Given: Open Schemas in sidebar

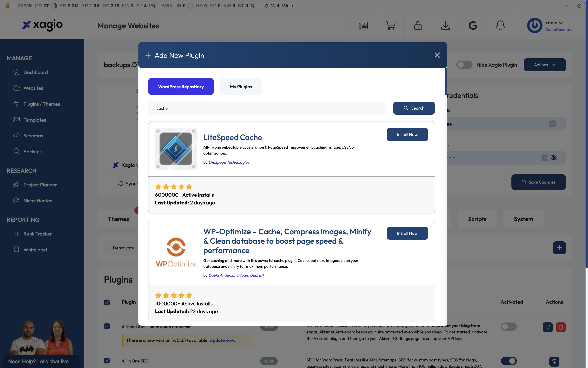Looking at the screenshot, I should click(x=28, y=136).
